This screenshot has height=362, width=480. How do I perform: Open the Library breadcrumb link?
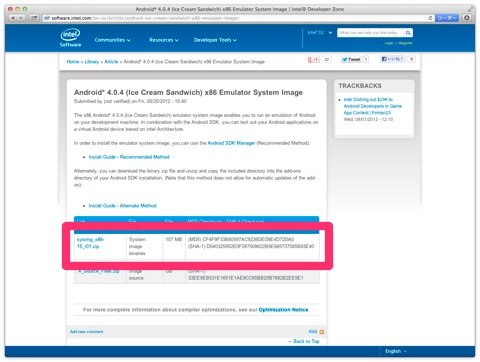[x=92, y=62]
